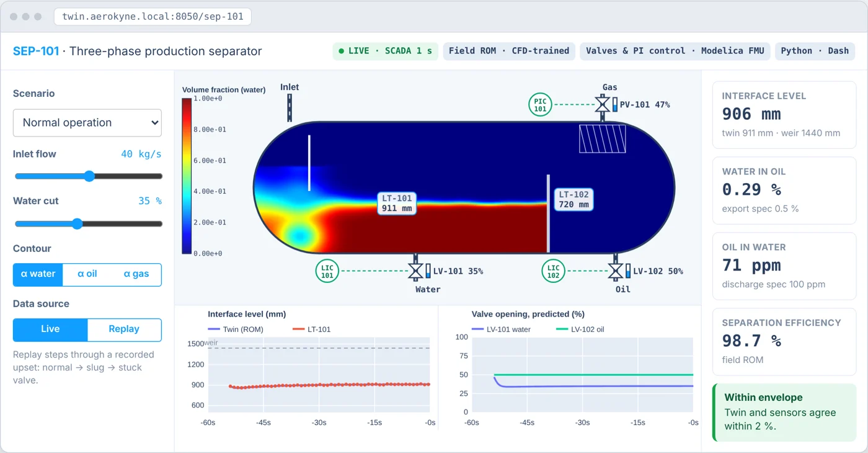Toggle LT-101 series in interface level legend
Image resolution: width=868 pixels, height=453 pixels.
point(311,330)
